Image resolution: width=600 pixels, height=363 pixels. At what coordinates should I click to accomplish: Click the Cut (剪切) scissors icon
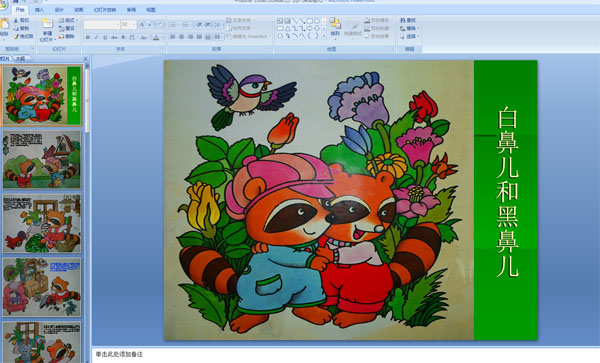click(16, 20)
